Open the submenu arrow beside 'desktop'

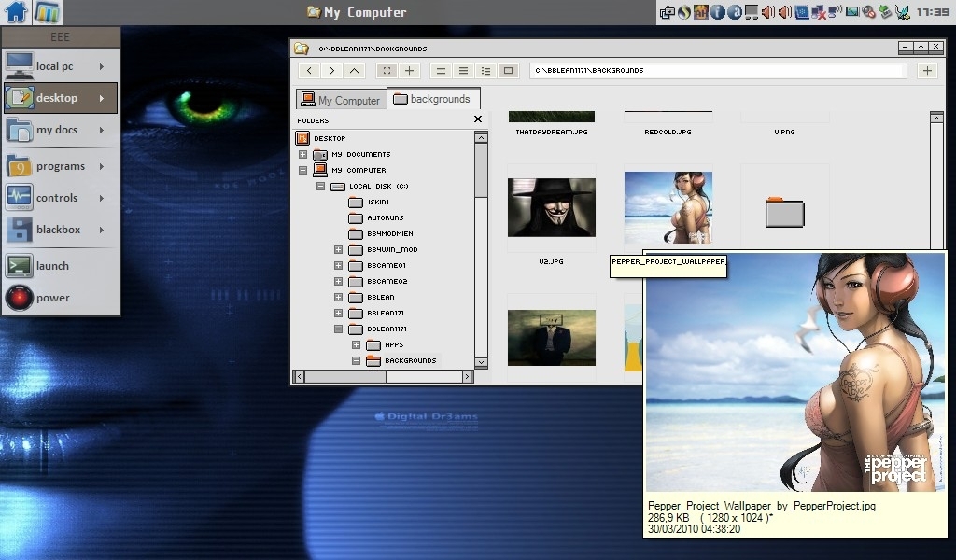click(102, 98)
